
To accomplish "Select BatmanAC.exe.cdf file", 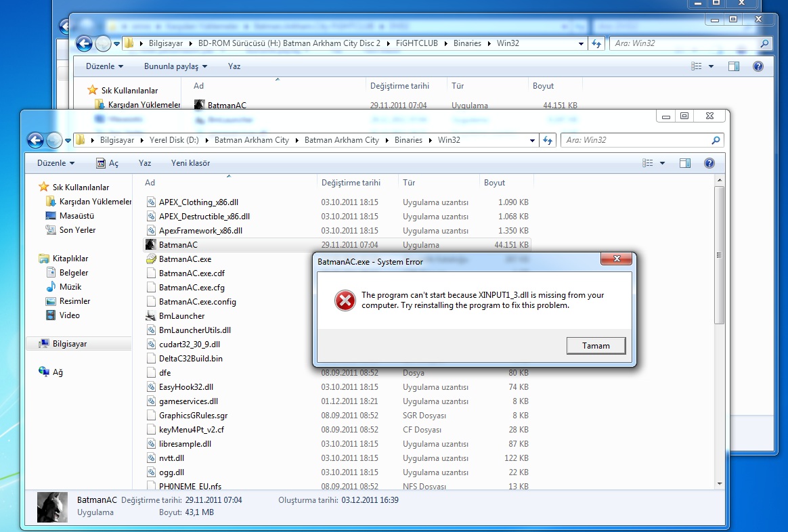I will [x=192, y=273].
